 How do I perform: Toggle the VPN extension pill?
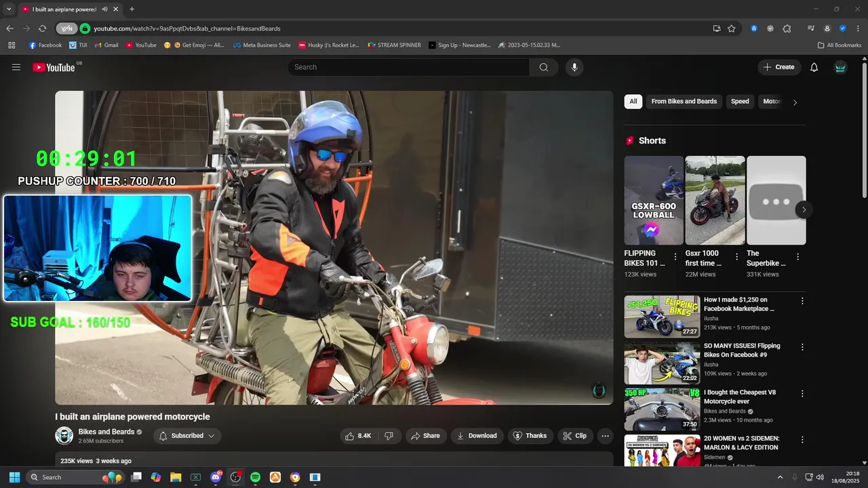66,28
